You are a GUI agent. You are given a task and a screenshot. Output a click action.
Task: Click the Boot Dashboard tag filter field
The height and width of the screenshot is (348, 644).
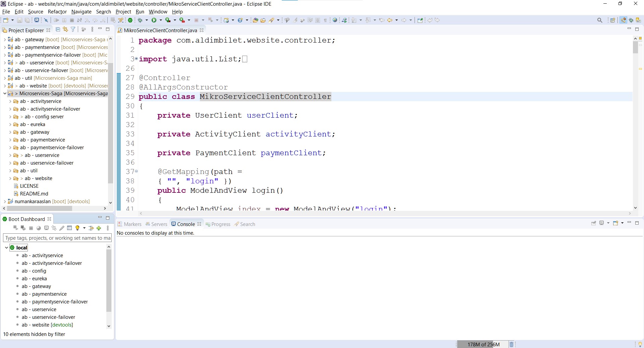click(x=57, y=238)
